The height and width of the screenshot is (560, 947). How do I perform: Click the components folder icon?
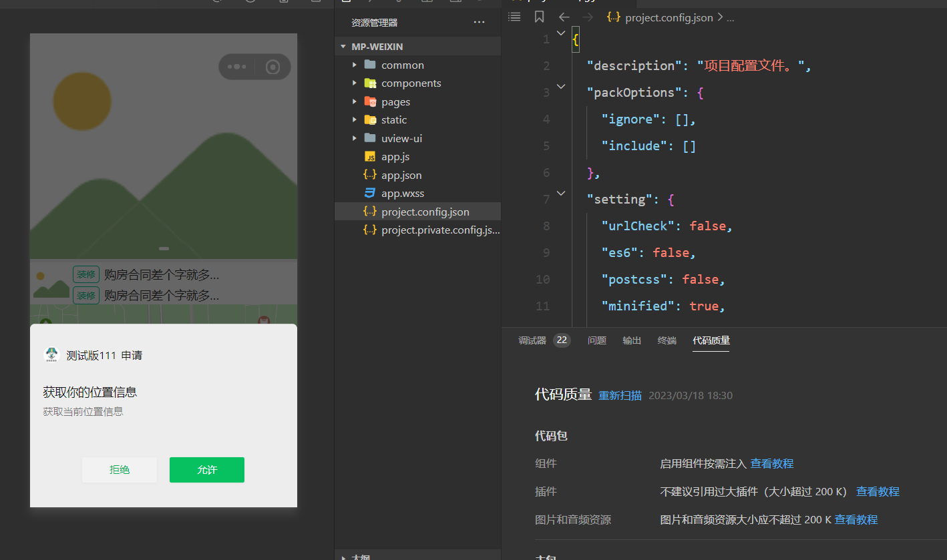[370, 83]
